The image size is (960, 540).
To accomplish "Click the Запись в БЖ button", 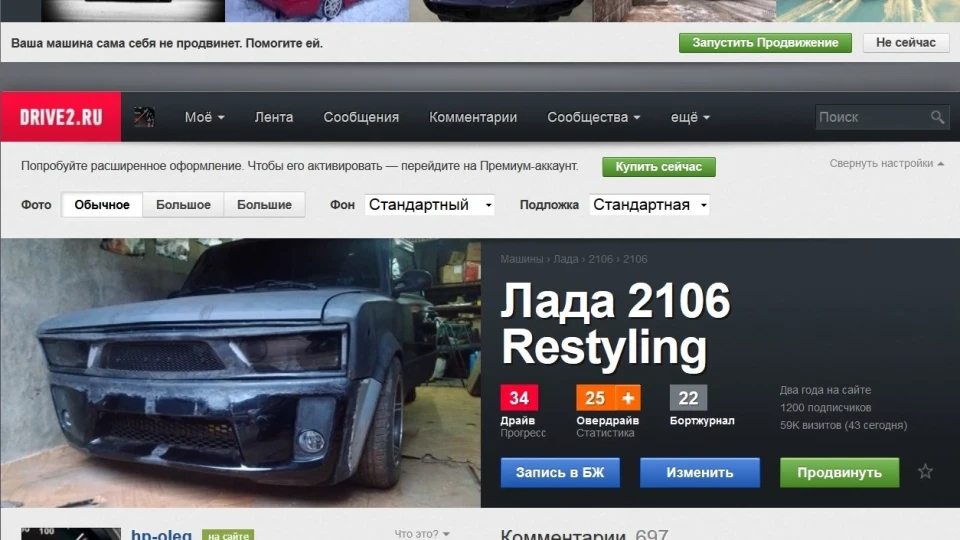I will click(x=560, y=473).
